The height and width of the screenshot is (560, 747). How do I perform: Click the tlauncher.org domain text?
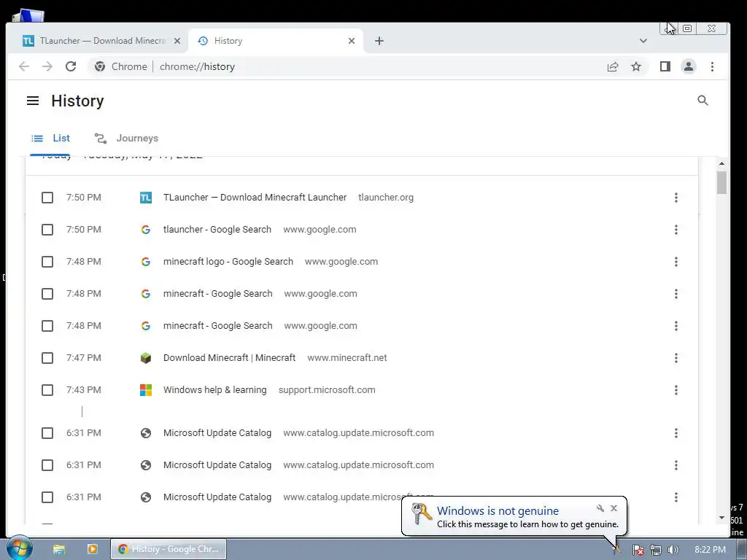[x=386, y=198]
